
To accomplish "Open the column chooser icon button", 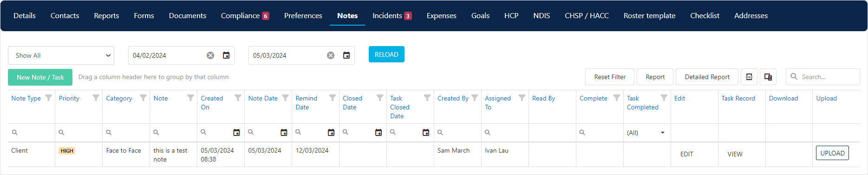I will (x=768, y=77).
